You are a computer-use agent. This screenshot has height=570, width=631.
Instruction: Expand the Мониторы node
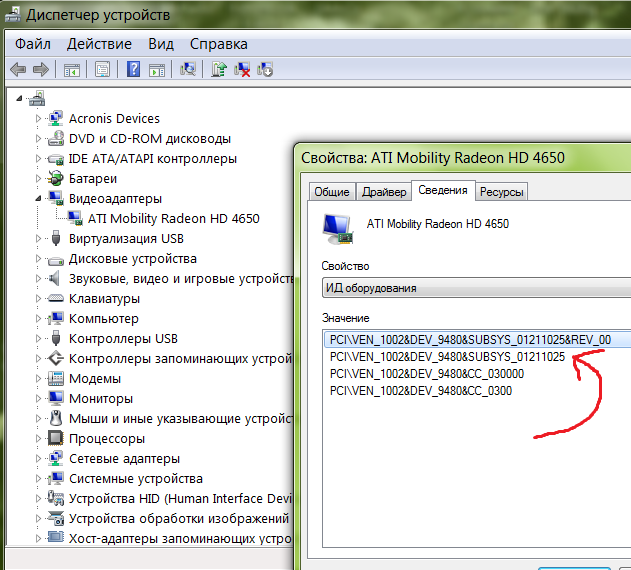[38, 399]
